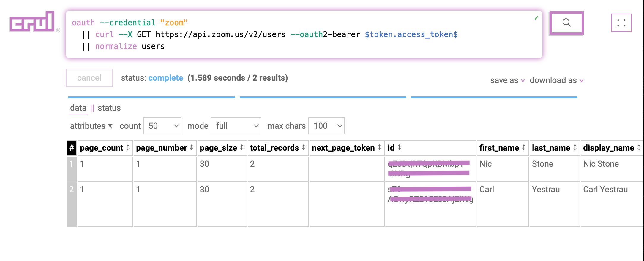Select the second stage progress bar
The width and height of the screenshot is (644, 261).
pyautogui.click(x=323, y=97)
